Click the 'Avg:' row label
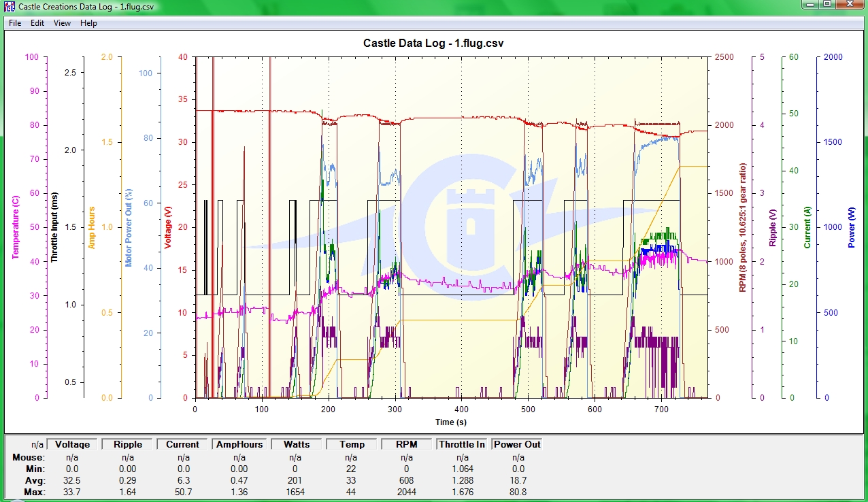The image size is (868, 502). point(35,480)
